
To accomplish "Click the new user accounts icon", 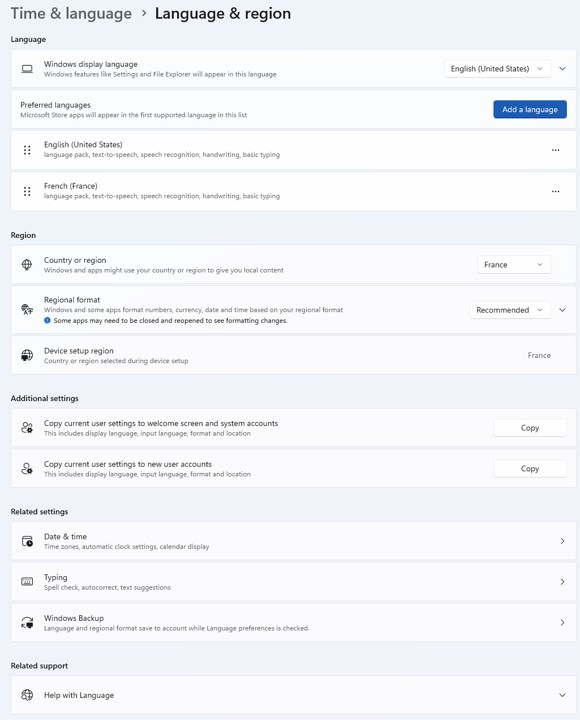I will pyautogui.click(x=27, y=468).
